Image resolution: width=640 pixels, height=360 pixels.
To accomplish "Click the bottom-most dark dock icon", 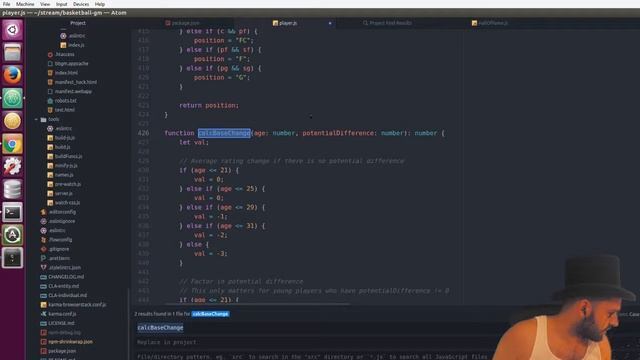I will click(12, 258).
